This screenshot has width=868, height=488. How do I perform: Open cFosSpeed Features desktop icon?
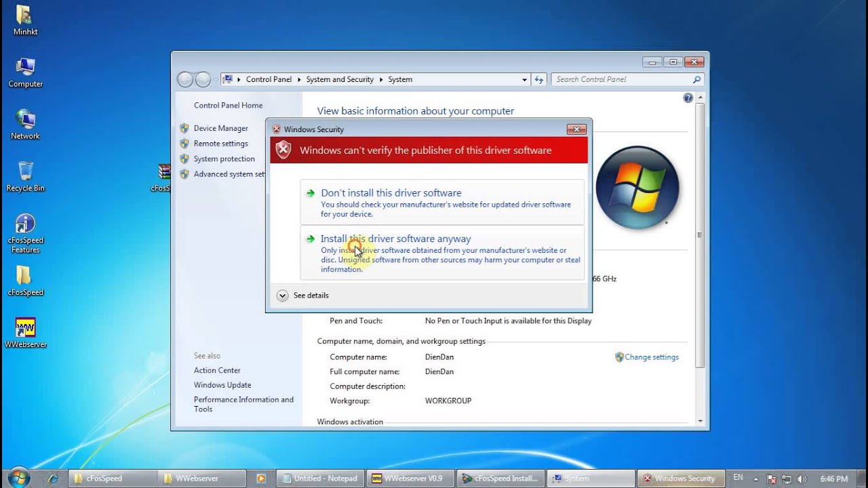[25, 234]
